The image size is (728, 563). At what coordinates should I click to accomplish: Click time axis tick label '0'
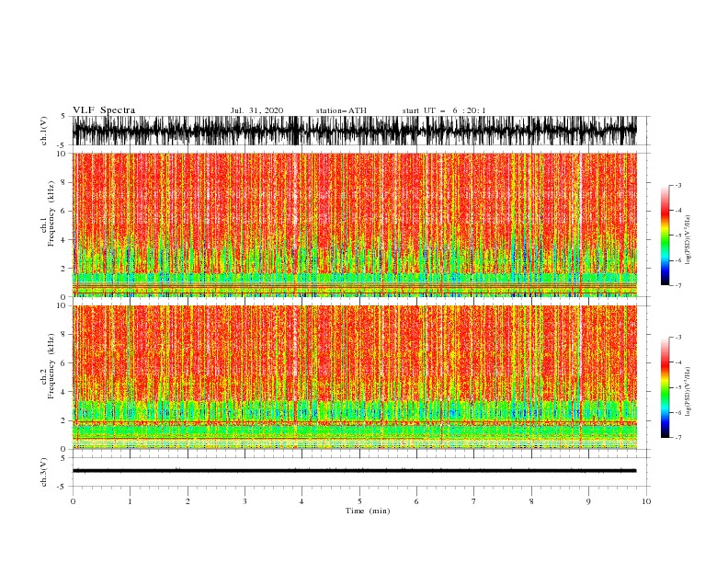[73, 501]
